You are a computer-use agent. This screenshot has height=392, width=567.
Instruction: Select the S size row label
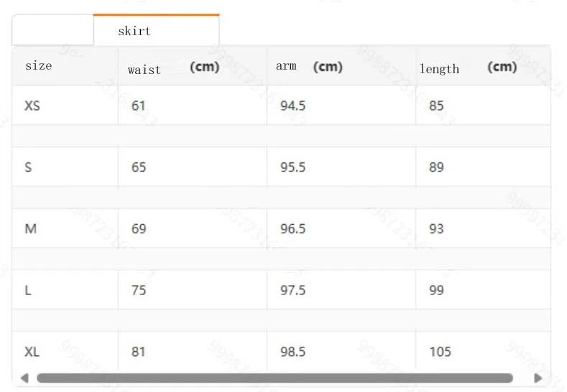(29, 167)
